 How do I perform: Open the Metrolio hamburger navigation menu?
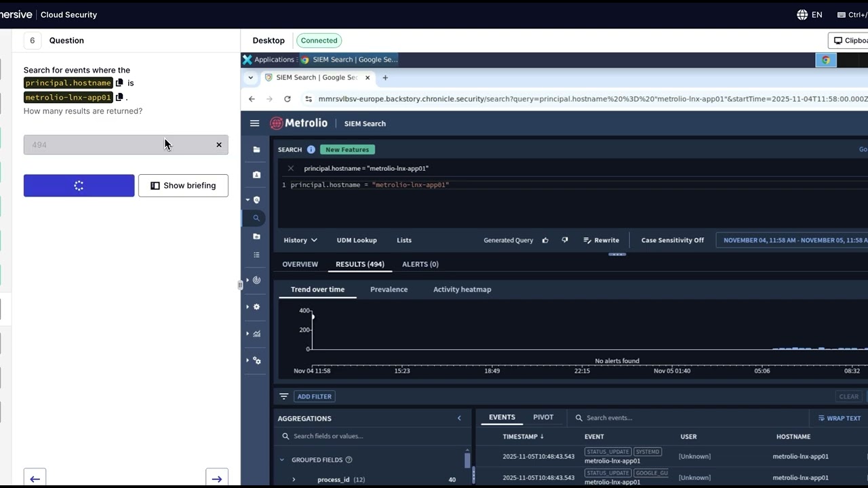pos(254,123)
